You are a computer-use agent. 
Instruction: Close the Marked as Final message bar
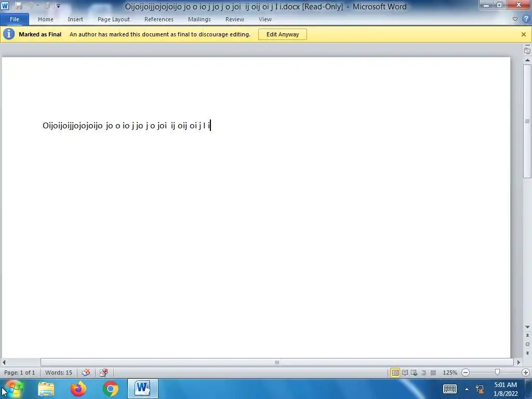click(524, 34)
